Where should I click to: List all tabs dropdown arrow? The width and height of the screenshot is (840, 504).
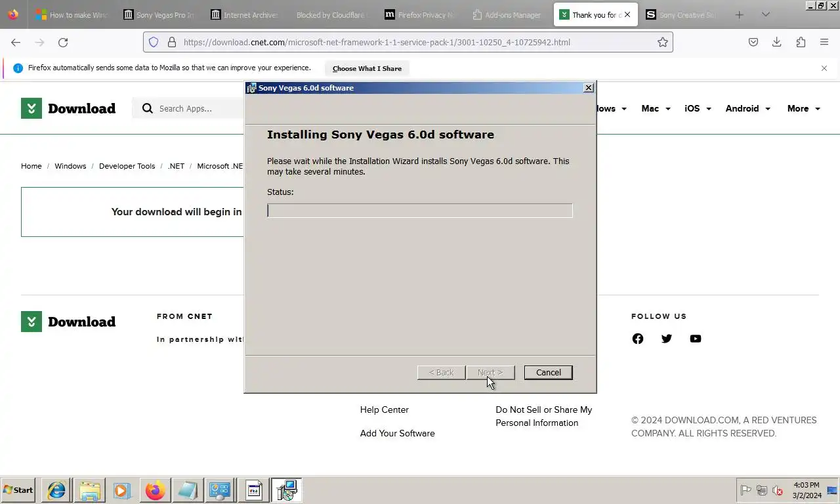tap(765, 14)
